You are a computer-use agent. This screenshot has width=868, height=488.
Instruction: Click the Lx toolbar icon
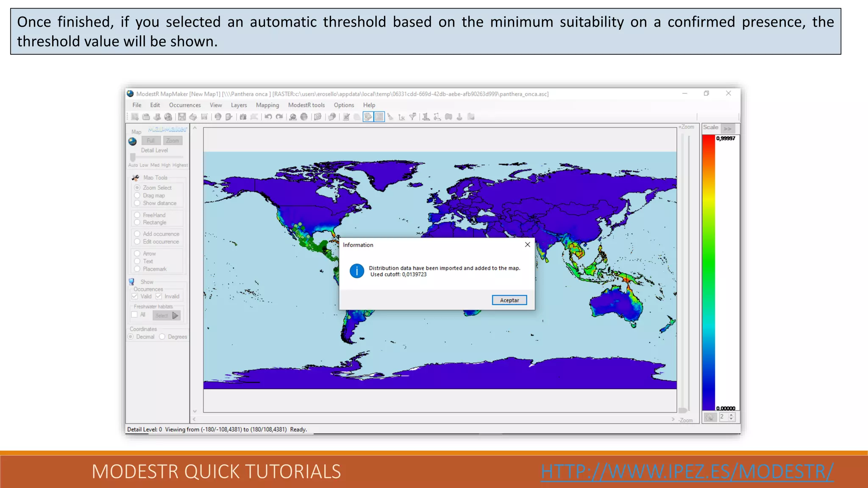pos(401,117)
